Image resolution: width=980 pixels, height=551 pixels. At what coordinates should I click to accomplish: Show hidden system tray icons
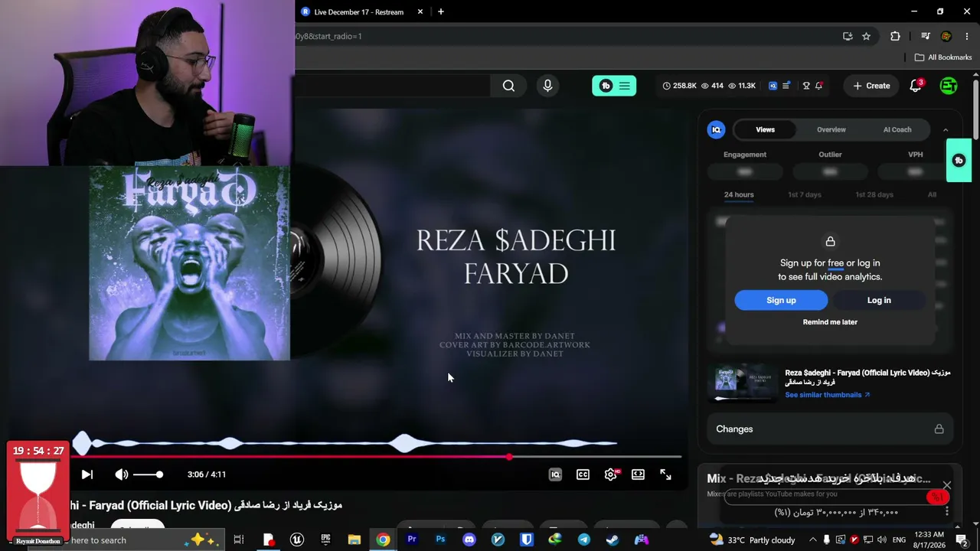coord(813,540)
